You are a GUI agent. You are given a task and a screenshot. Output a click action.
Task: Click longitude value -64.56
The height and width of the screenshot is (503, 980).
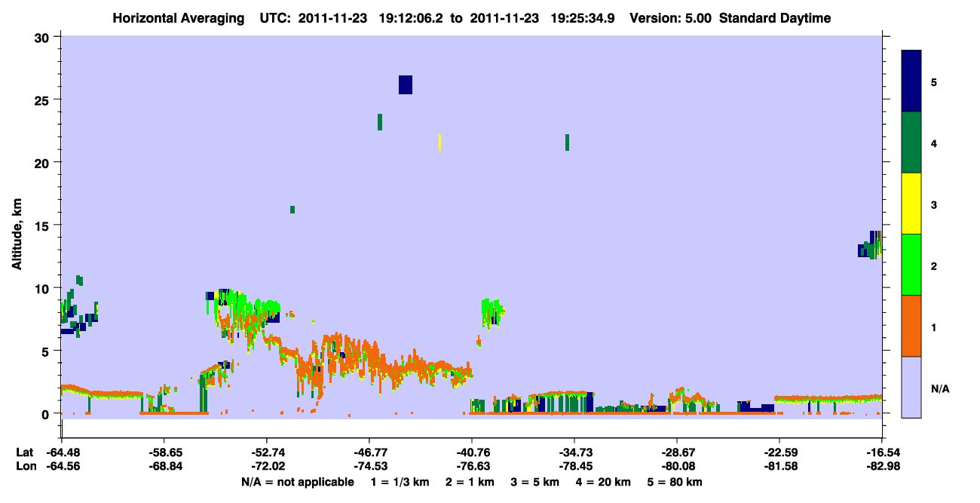point(62,466)
